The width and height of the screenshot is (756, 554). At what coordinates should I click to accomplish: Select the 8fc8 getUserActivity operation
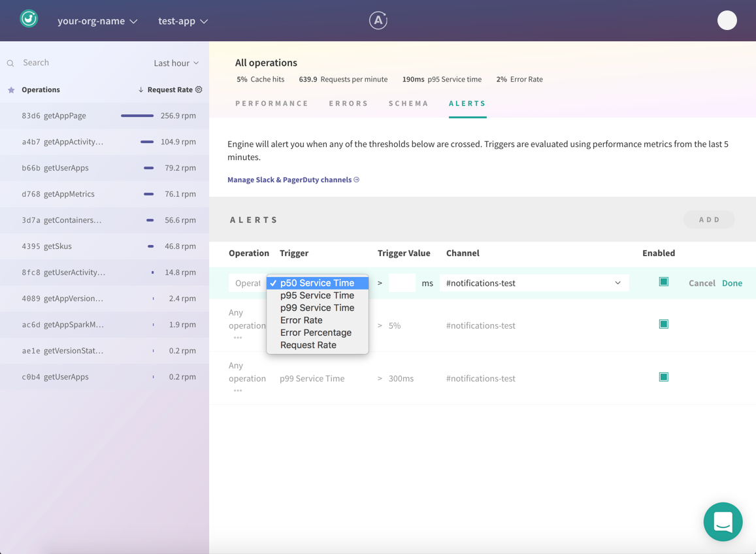pyautogui.click(x=105, y=272)
